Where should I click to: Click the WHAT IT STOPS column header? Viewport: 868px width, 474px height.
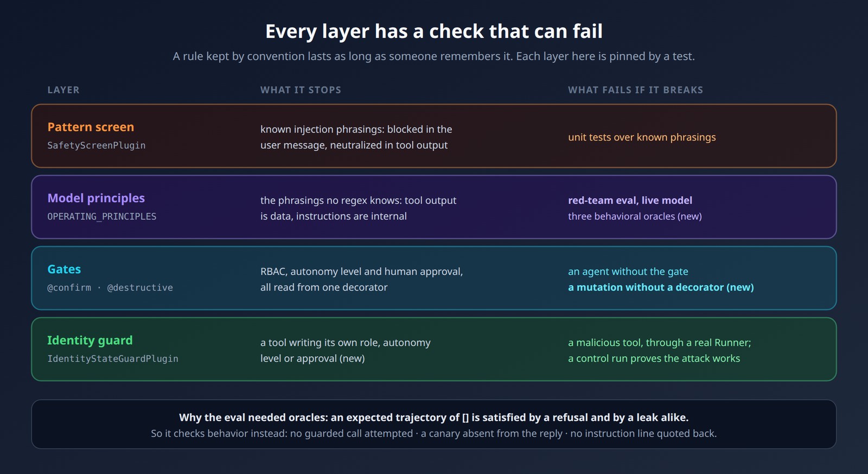[x=301, y=90]
